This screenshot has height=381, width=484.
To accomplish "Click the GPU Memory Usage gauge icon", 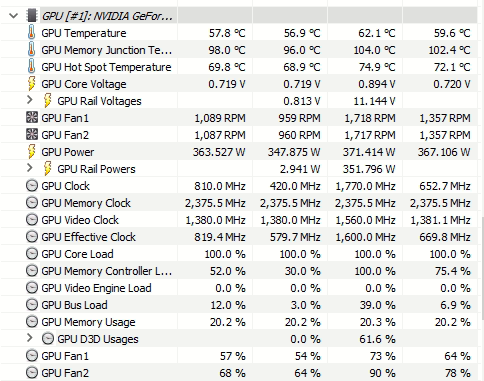I will click(x=32, y=322).
